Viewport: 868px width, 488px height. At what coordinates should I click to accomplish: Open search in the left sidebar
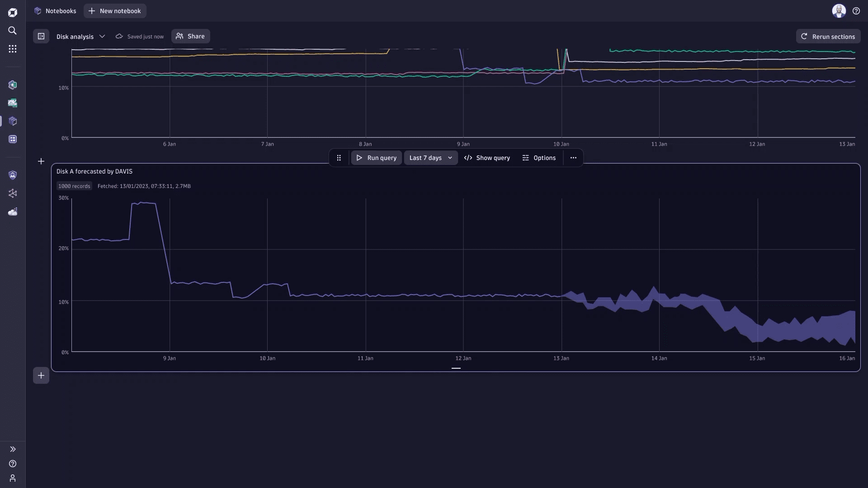click(x=12, y=31)
